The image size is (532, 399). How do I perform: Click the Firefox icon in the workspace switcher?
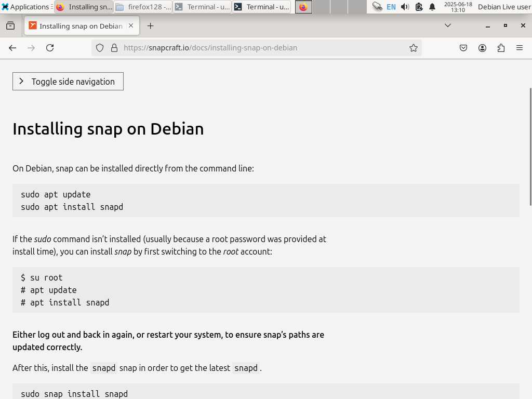click(x=303, y=7)
